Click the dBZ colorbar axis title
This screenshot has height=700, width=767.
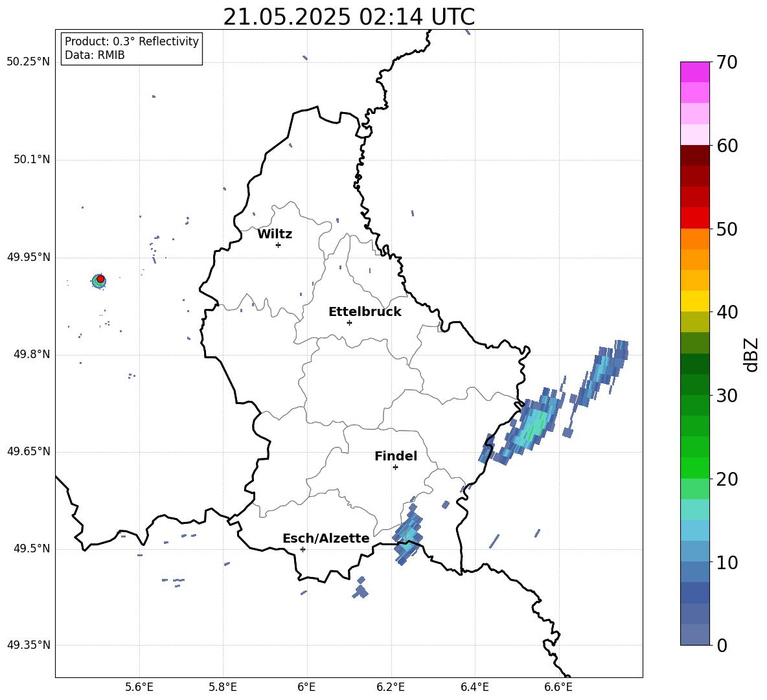tap(752, 354)
